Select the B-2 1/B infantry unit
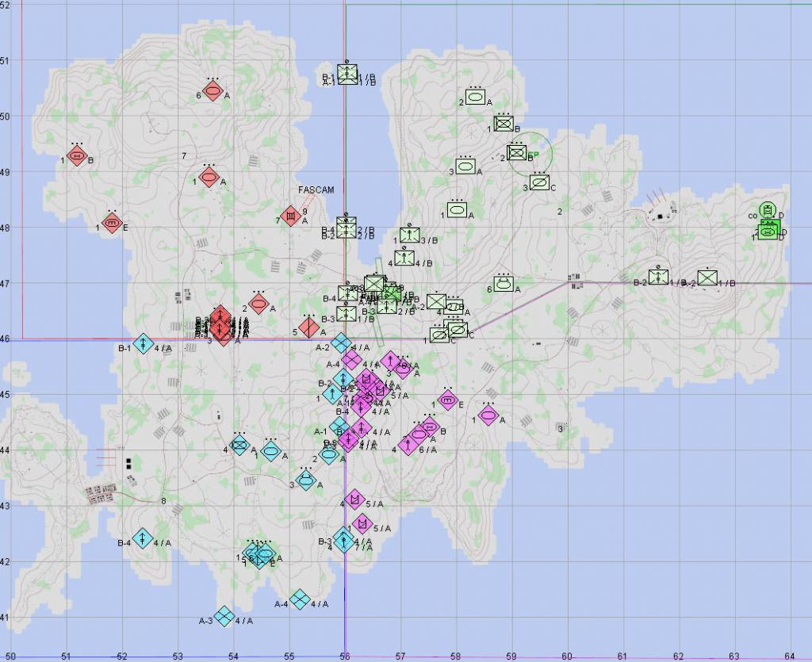The image size is (812, 662). 658,277
